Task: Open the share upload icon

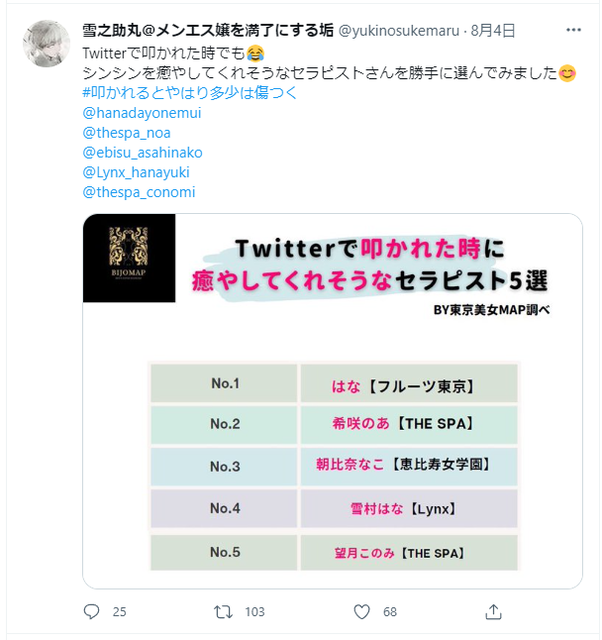Action: point(493,611)
